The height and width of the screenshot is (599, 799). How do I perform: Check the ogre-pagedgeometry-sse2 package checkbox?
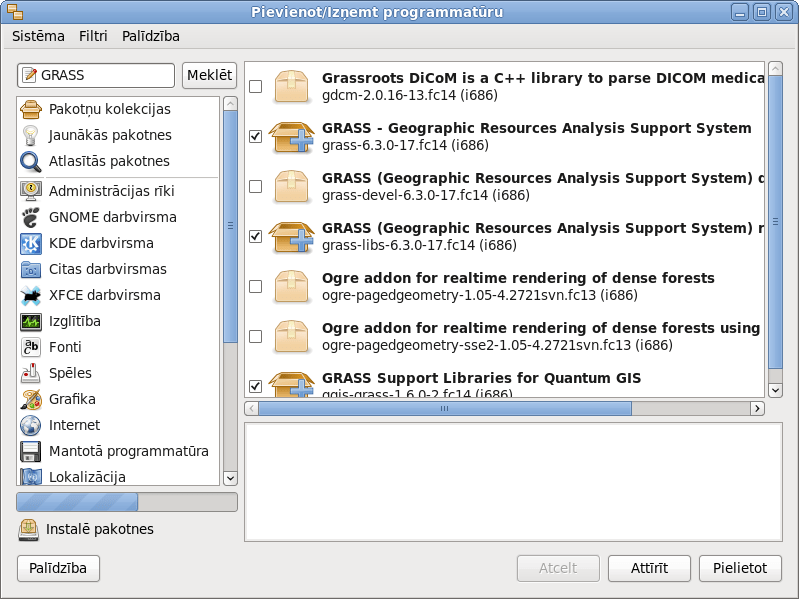point(255,336)
